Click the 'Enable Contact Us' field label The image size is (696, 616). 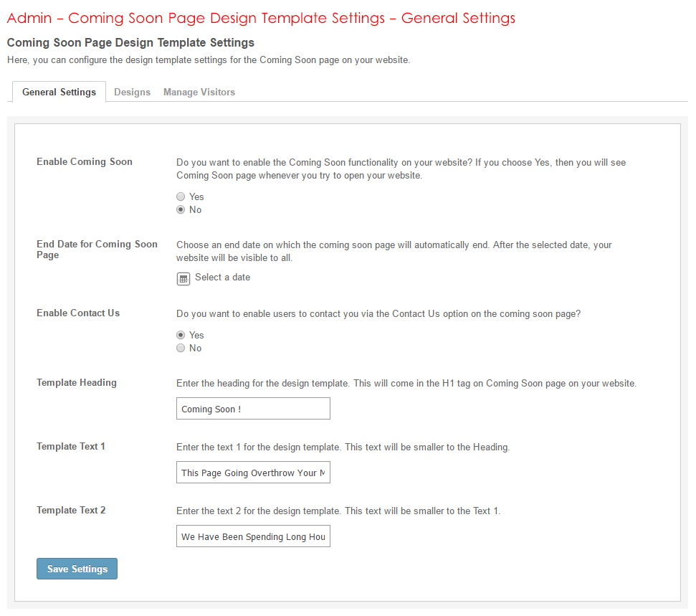(x=78, y=313)
